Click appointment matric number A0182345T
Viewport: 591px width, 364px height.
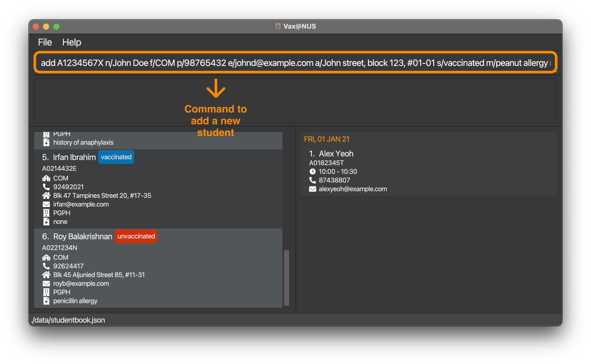tap(326, 163)
